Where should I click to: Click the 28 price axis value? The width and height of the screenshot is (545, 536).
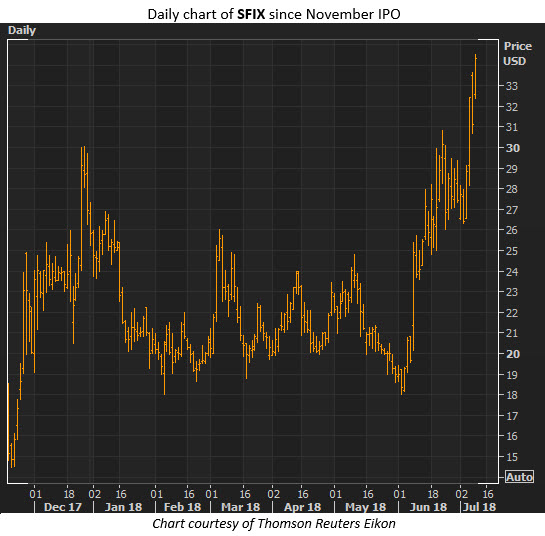[512, 189]
